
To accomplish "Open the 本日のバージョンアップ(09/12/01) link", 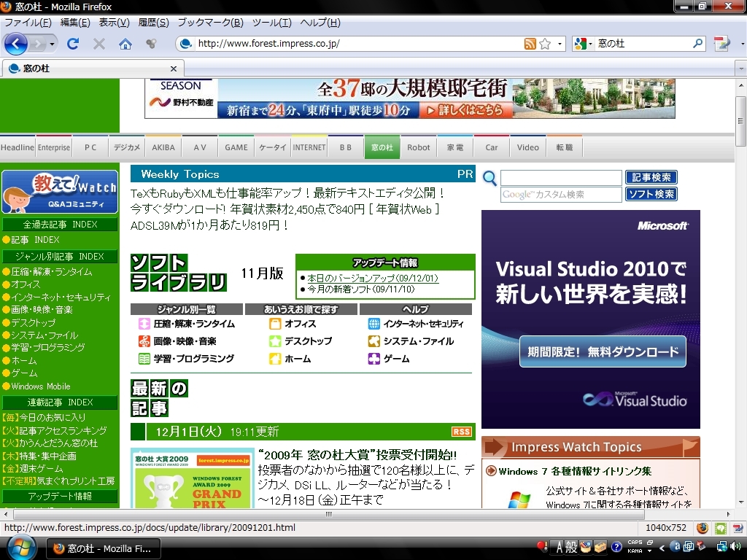I will coord(373,279).
